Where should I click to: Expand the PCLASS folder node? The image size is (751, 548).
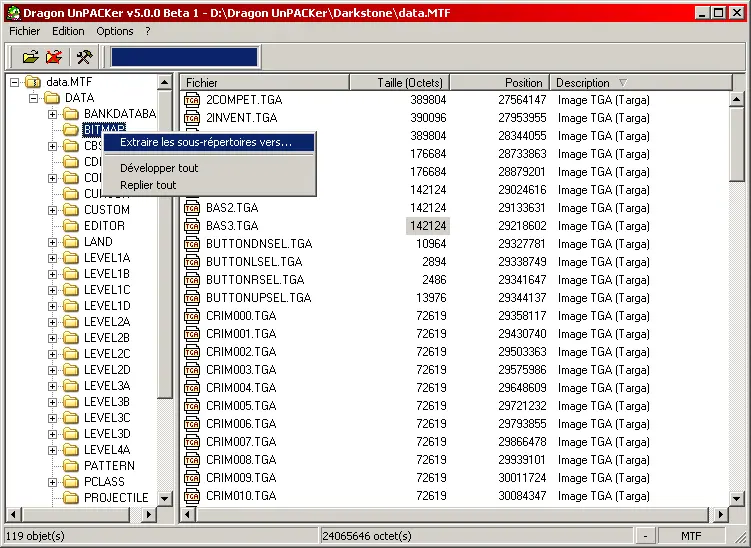[53, 482]
